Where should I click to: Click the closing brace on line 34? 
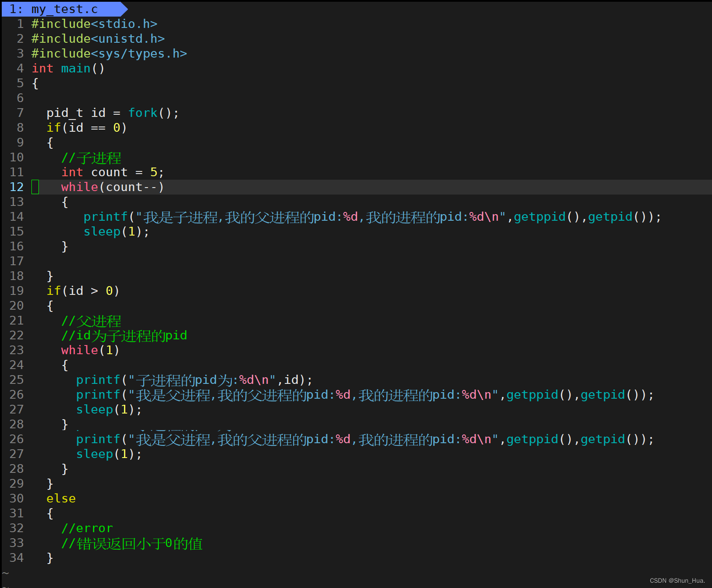(x=50, y=558)
